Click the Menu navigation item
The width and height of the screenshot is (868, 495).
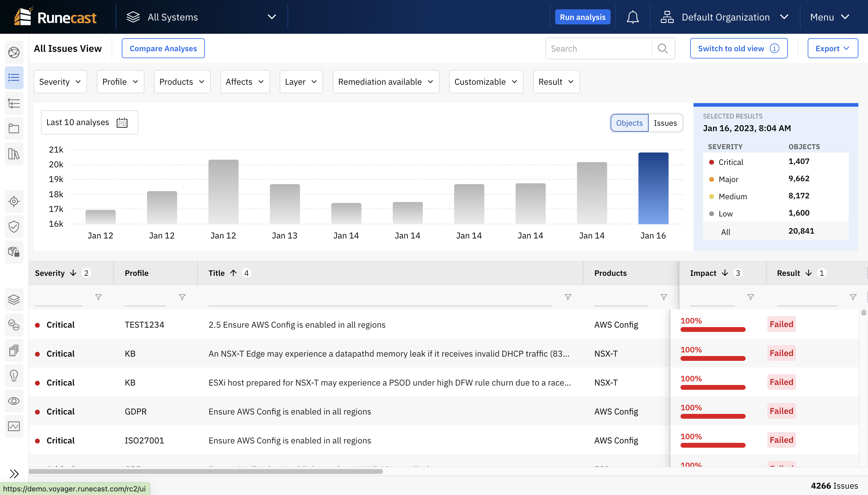830,17
